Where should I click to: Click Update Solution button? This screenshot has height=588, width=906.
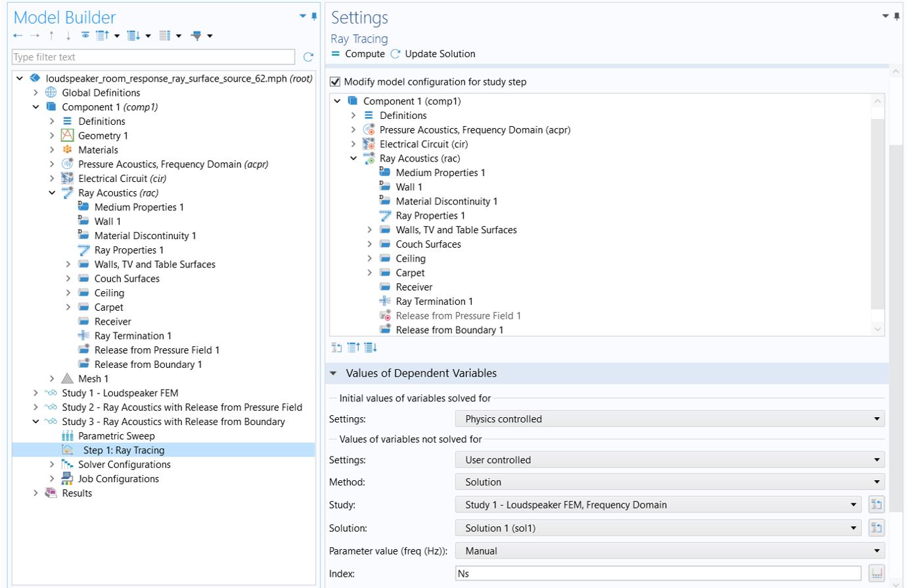click(433, 54)
